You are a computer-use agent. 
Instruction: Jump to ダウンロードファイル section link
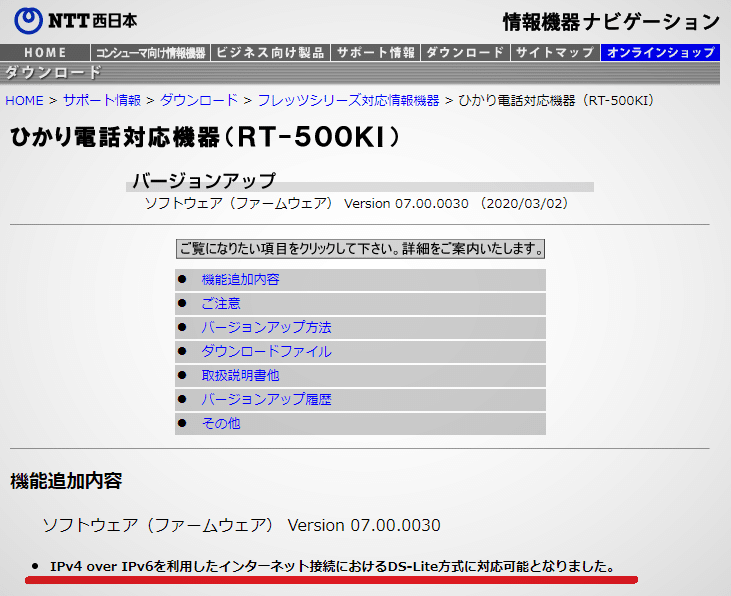tap(266, 352)
